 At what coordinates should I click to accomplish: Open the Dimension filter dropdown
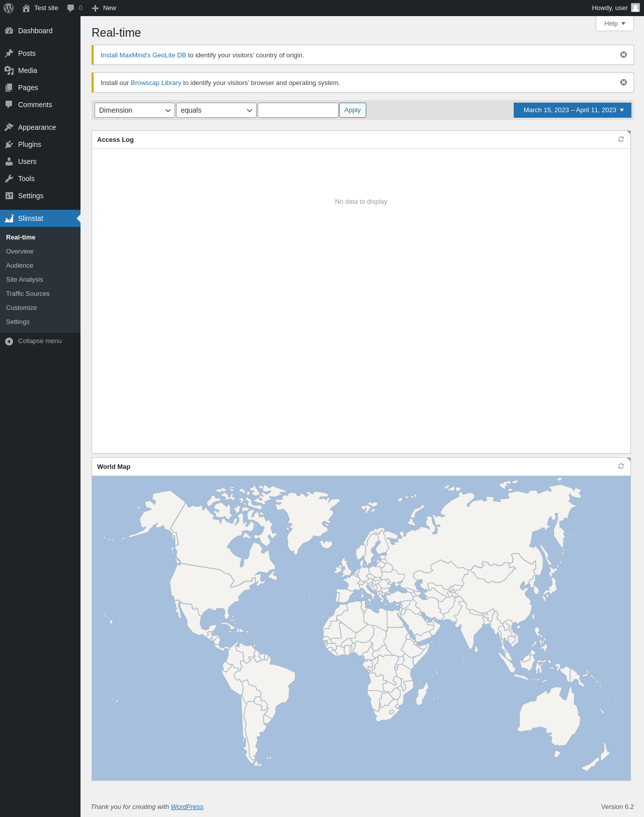[x=135, y=110]
